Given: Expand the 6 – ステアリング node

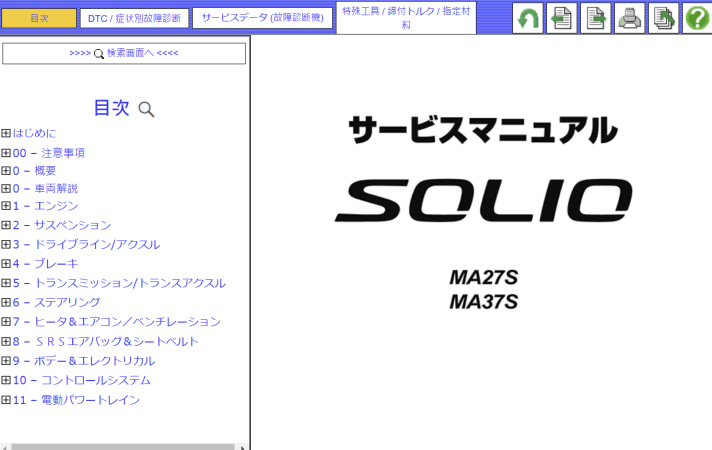Looking at the screenshot, I should 6,302.
